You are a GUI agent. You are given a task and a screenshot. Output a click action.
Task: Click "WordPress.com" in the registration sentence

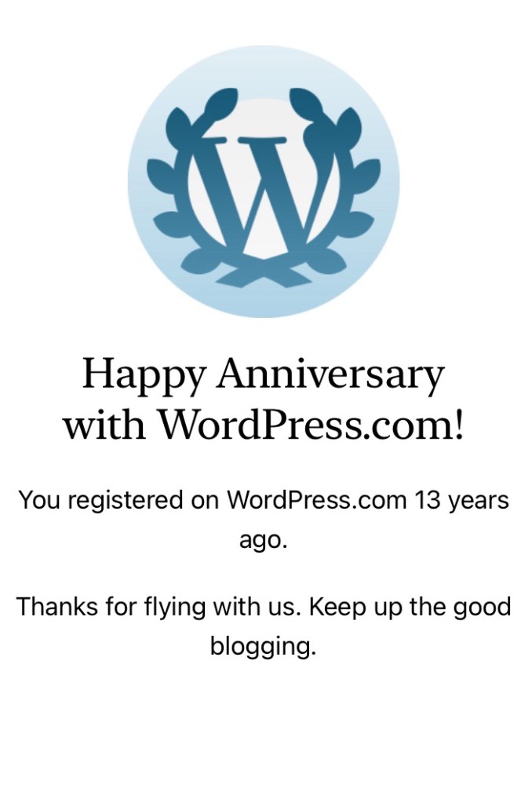[317, 500]
